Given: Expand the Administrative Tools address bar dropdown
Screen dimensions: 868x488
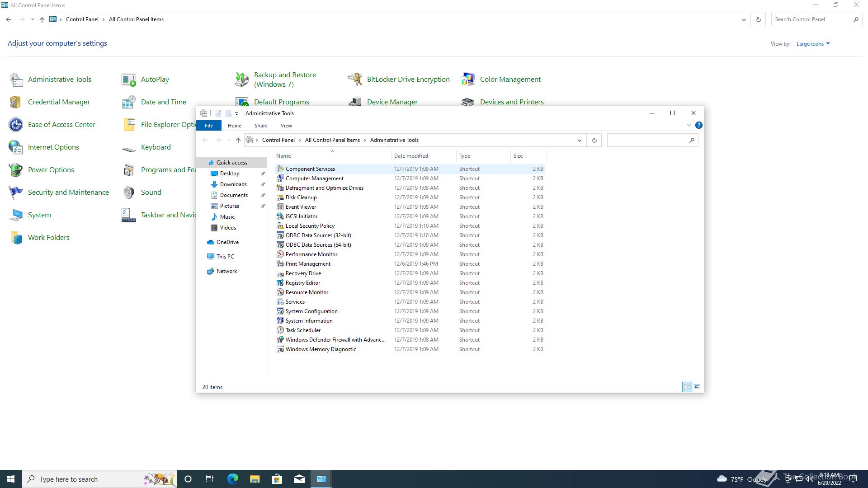Looking at the screenshot, I should [x=579, y=140].
